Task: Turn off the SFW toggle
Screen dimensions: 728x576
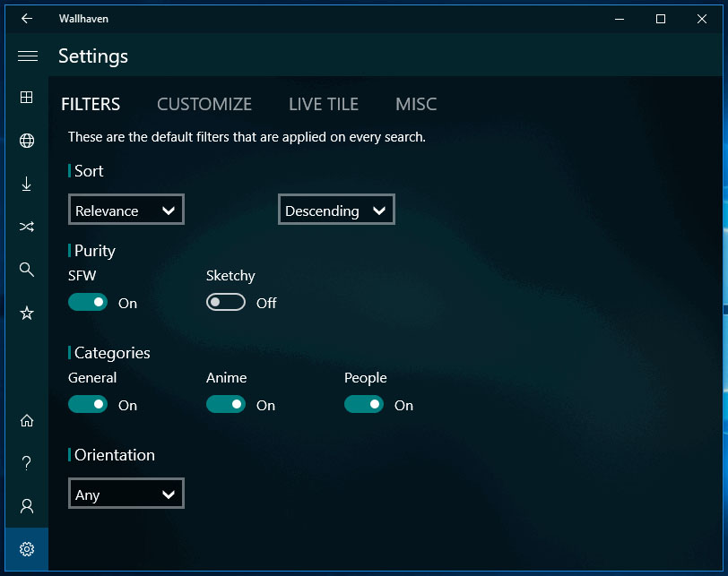Action: pos(88,303)
